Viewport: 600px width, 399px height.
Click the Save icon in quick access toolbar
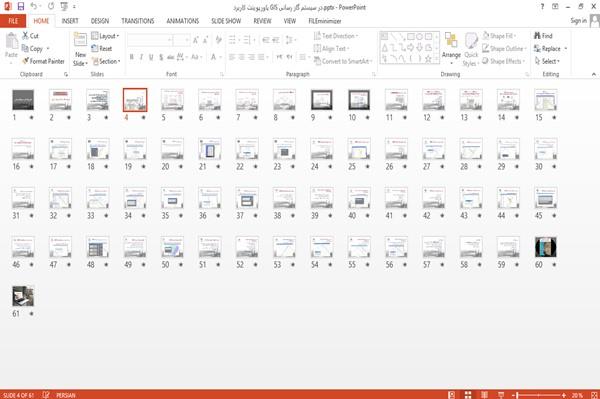pyautogui.click(x=21, y=6)
